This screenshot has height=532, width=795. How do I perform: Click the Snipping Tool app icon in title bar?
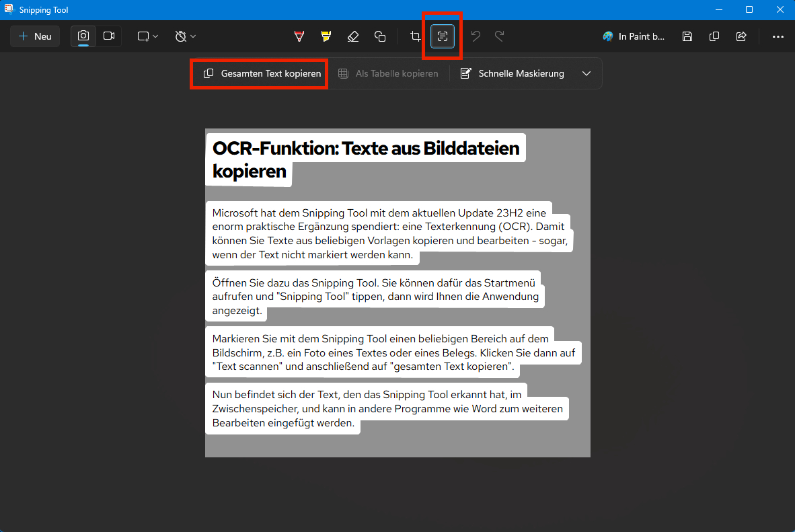[x=9, y=9]
